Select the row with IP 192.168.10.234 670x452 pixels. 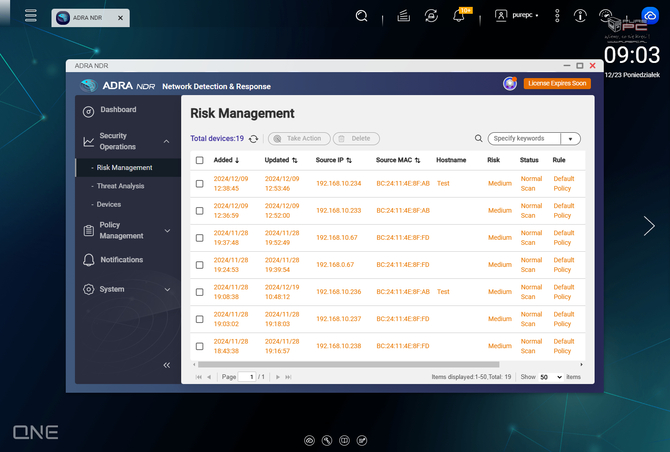(x=200, y=184)
